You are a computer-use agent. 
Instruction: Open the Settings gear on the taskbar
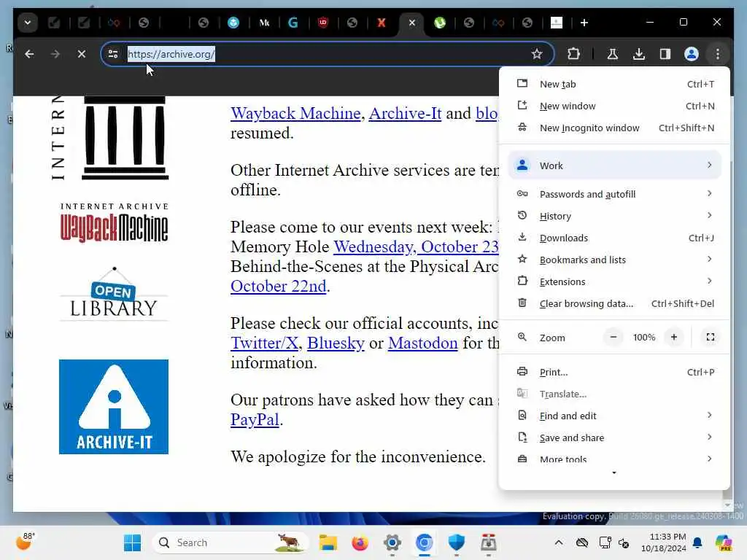click(392, 542)
